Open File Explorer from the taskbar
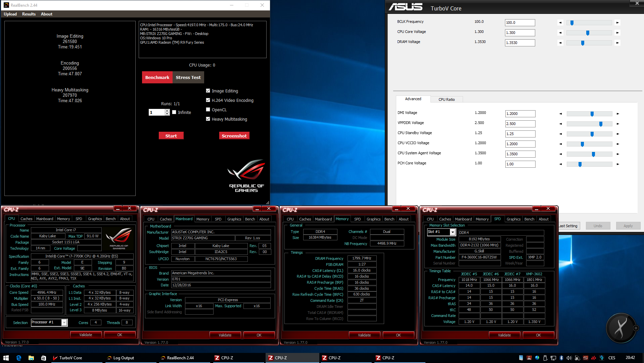Viewport: 644px width, 363px height. point(31,358)
